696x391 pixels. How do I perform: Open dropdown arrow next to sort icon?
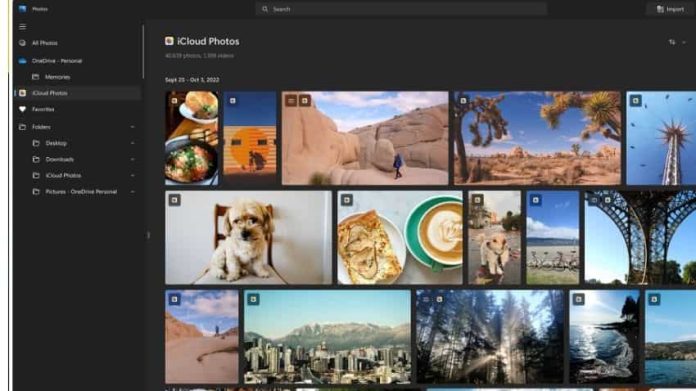point(684,42)
